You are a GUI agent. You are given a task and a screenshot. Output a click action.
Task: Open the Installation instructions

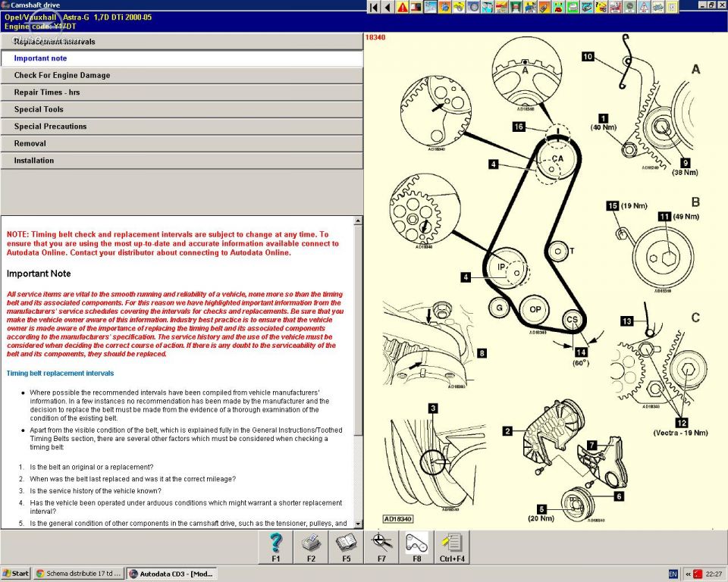(181, 161)
